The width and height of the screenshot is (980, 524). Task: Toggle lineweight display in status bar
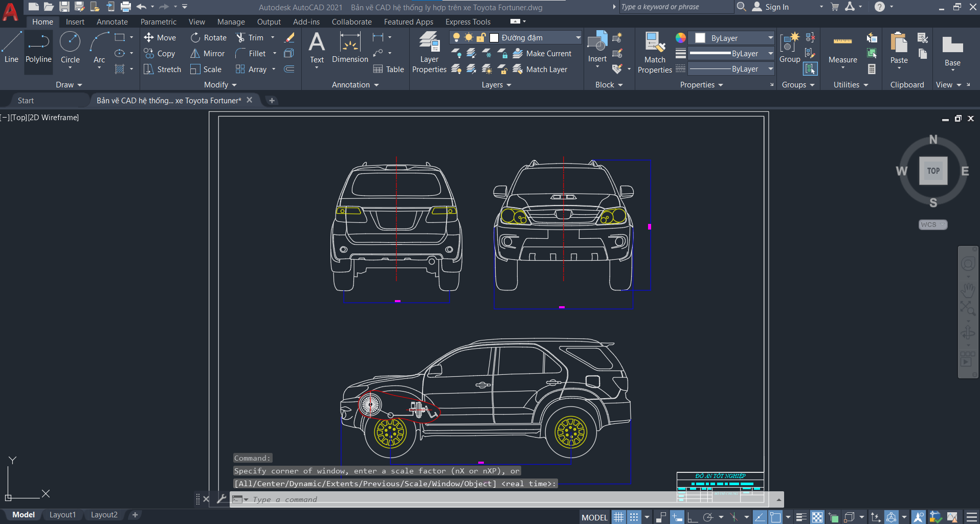tap(801, 517)
